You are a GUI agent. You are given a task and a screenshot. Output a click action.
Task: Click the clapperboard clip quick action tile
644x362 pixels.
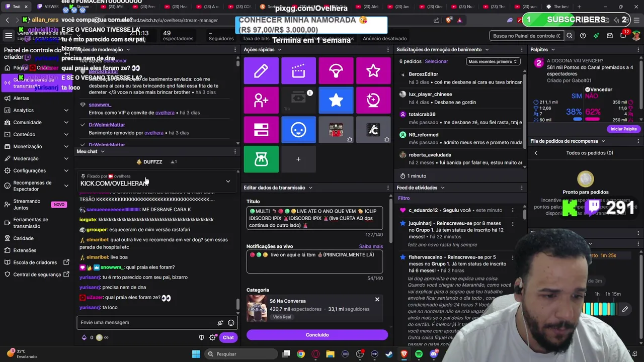tap(298, 70)
